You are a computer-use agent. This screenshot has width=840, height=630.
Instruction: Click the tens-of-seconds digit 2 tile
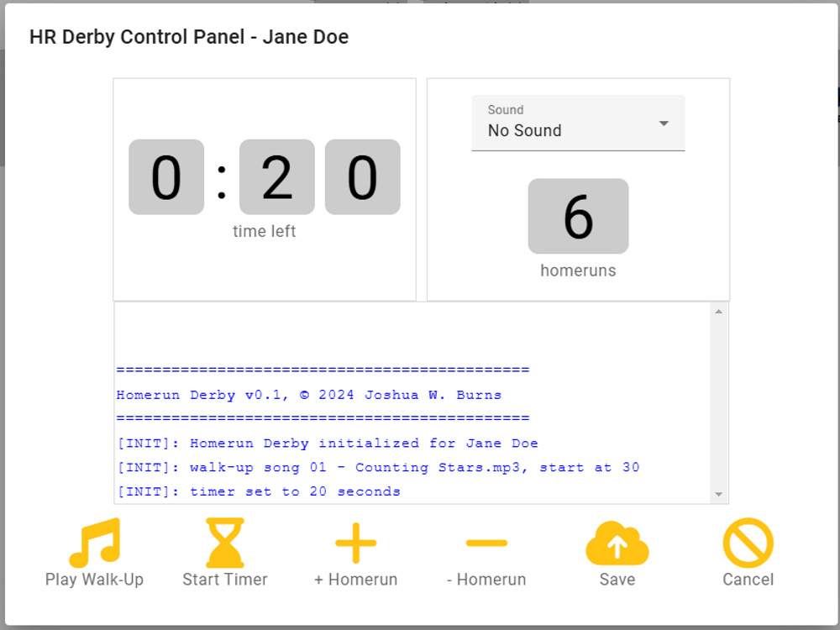277,176
